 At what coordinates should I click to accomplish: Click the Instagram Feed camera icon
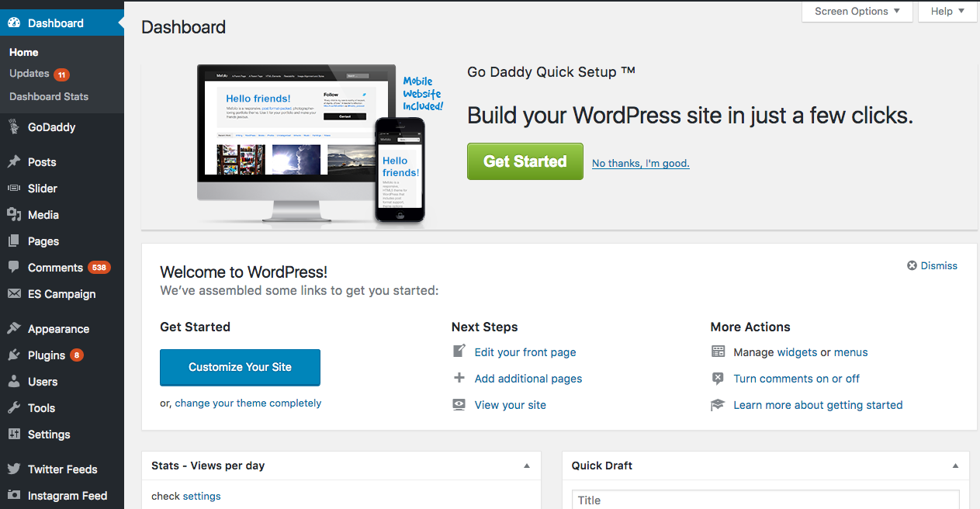14,496
